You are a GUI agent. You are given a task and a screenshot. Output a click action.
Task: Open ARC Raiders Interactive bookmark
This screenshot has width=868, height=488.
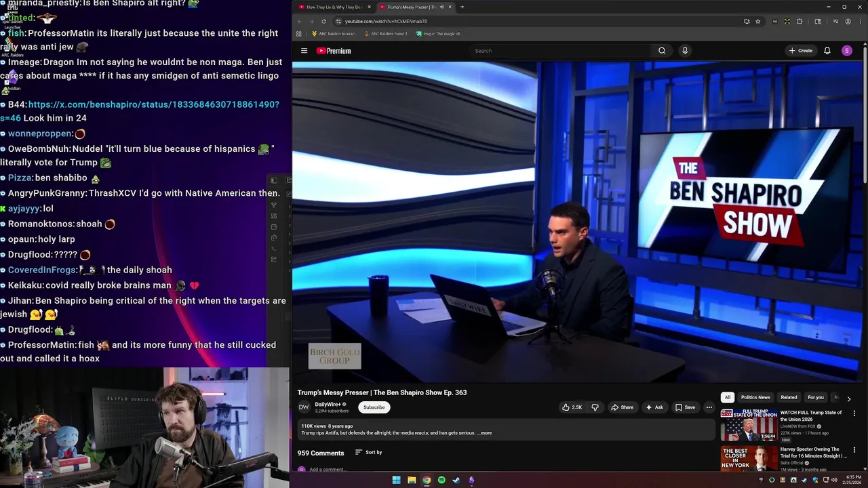pos(334,33)
